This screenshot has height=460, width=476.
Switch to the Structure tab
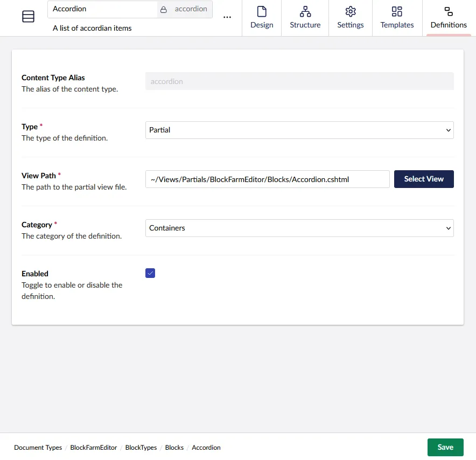tap(305, 18)
